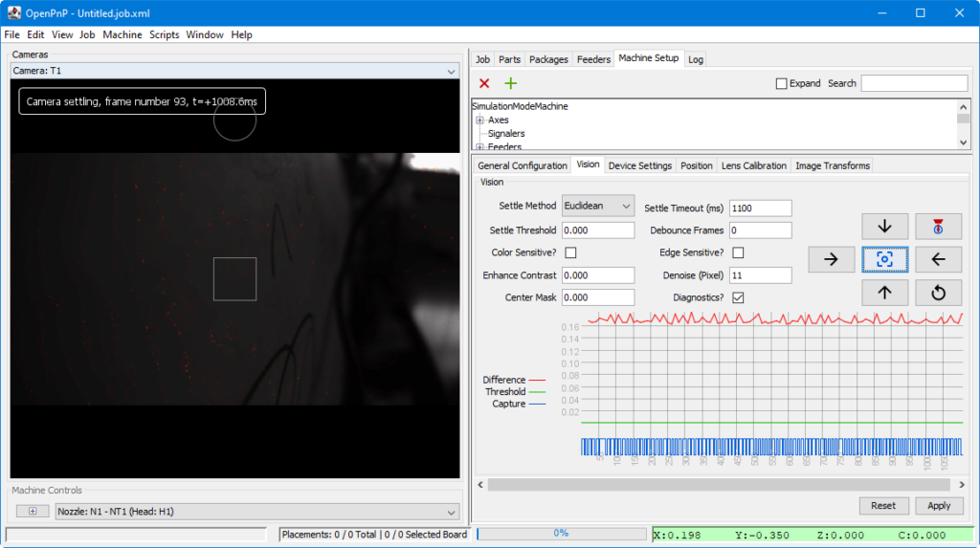Open the Help menu
This screenshot has width=980, height=548.
click(x=241, y=34)
